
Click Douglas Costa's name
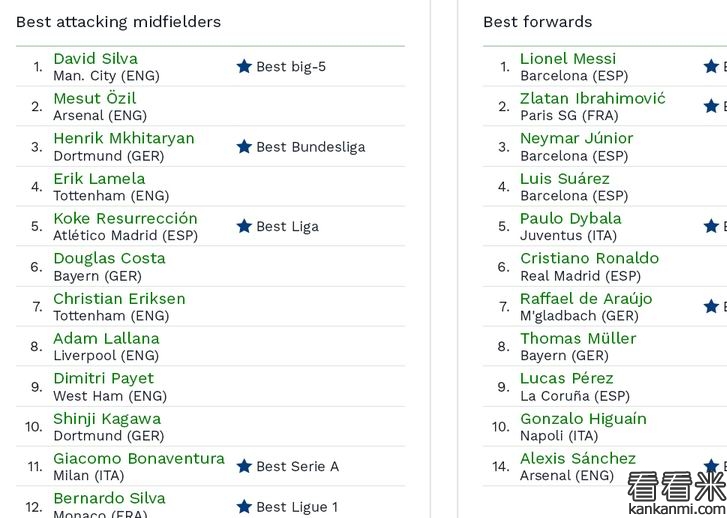click(x=109, y=259)
